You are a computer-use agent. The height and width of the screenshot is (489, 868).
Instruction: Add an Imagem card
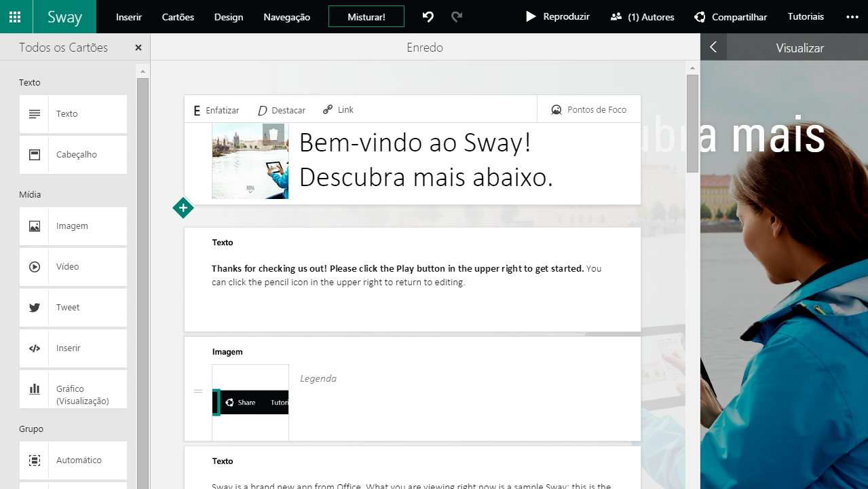coord(73,226)
